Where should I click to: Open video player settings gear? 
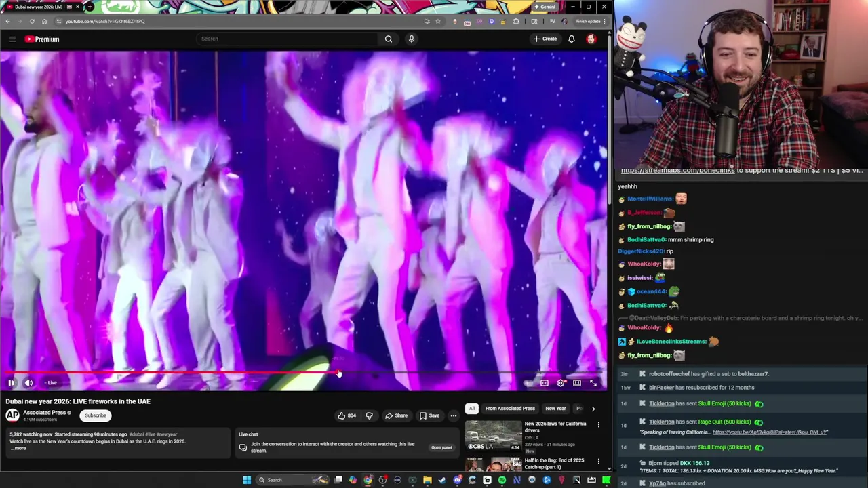click(561, 383)
